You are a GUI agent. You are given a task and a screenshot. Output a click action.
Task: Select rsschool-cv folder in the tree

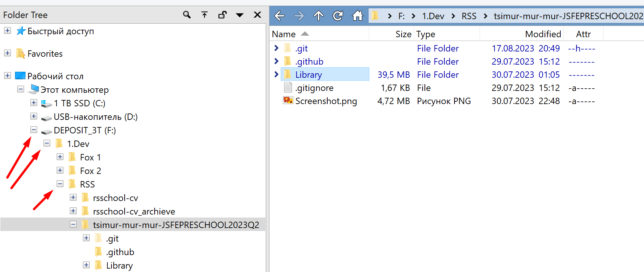point(115,198)
